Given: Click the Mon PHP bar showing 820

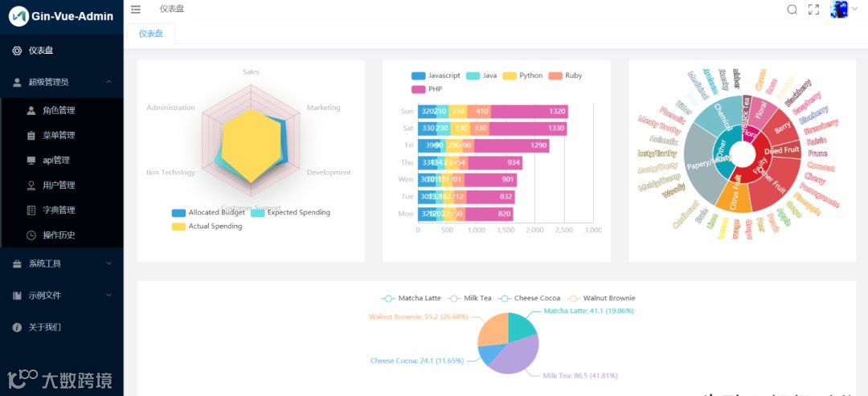Looking at the screenshot, I should coord(489,214).
